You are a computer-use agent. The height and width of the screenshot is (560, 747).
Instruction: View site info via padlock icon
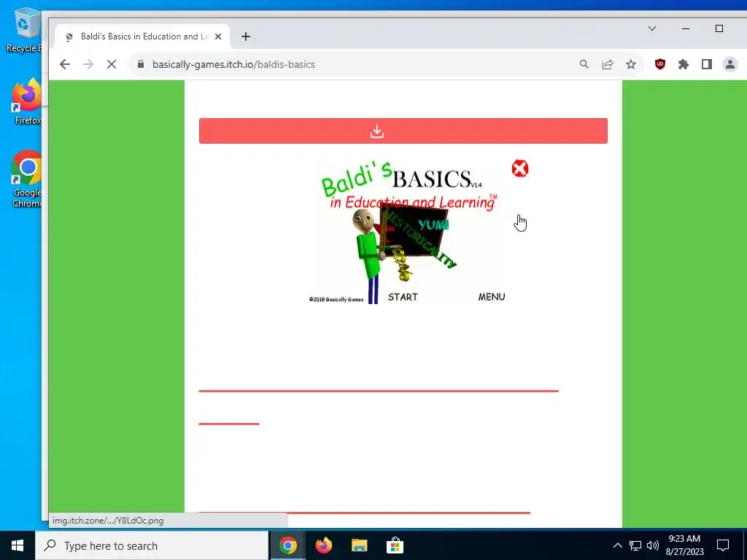point(141,64)
